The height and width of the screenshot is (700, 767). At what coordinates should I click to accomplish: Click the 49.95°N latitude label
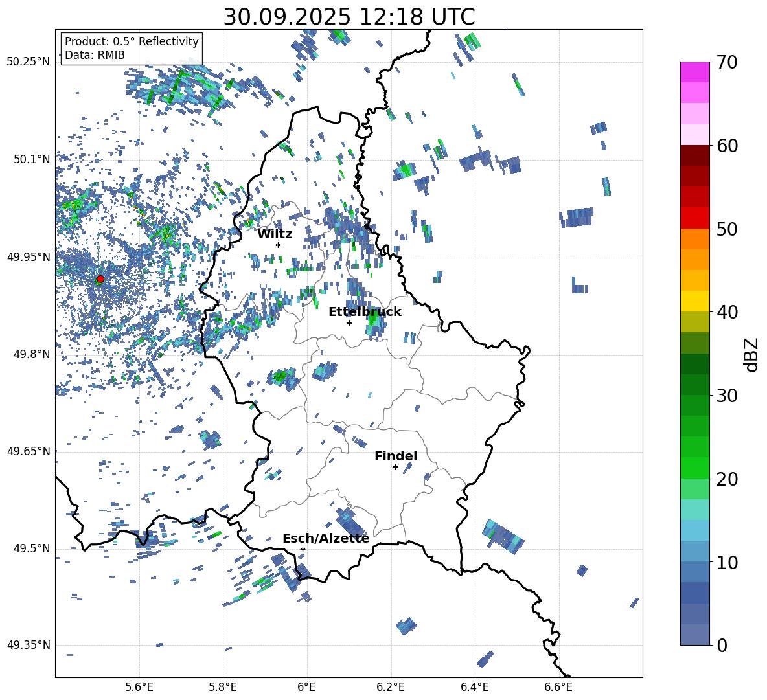pos(29,256)
